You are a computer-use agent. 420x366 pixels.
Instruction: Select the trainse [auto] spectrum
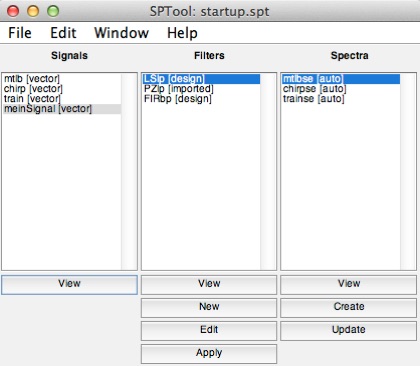[x=341, y=99]
